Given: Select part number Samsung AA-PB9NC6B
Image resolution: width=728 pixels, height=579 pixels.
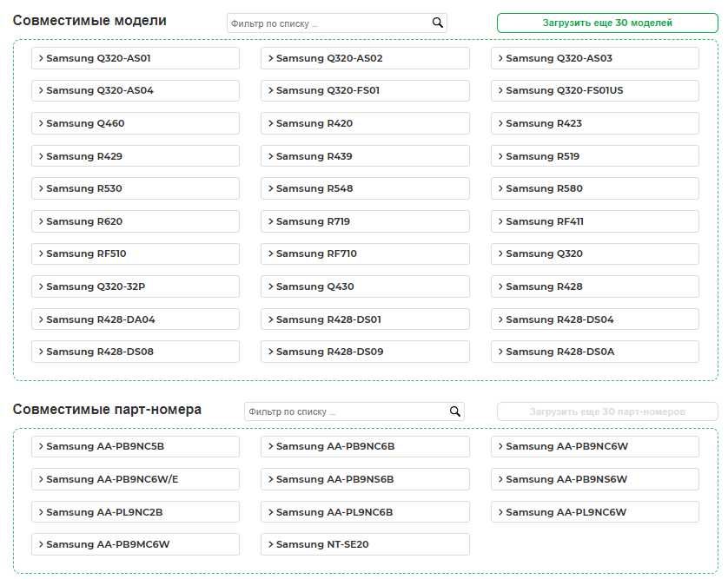Looking at the screenshot, I should click(x=365, y=446).
